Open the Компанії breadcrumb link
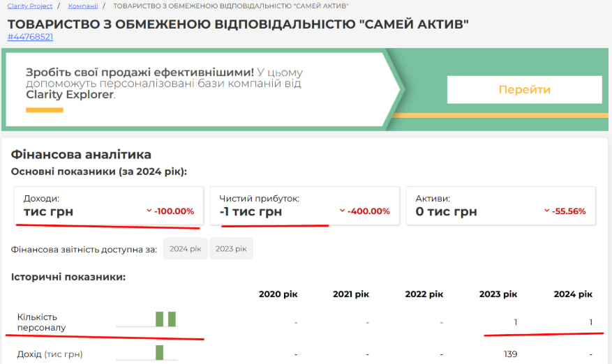 [83, 6]
